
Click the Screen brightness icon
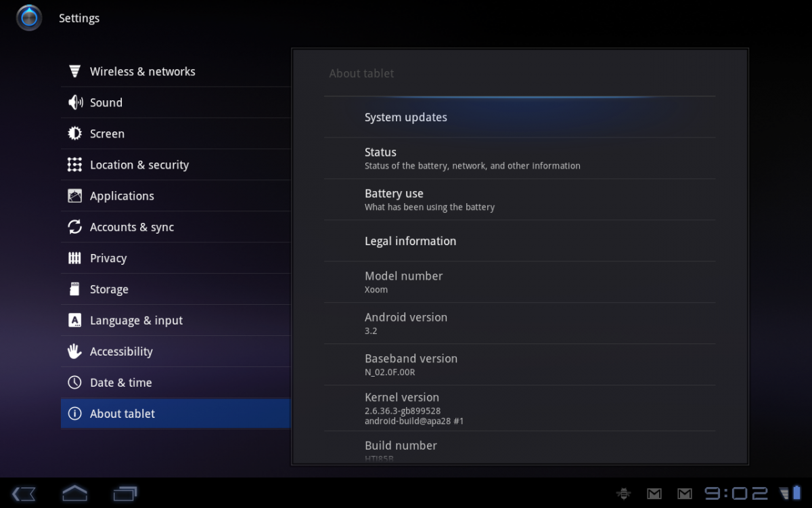pos(75,133)
